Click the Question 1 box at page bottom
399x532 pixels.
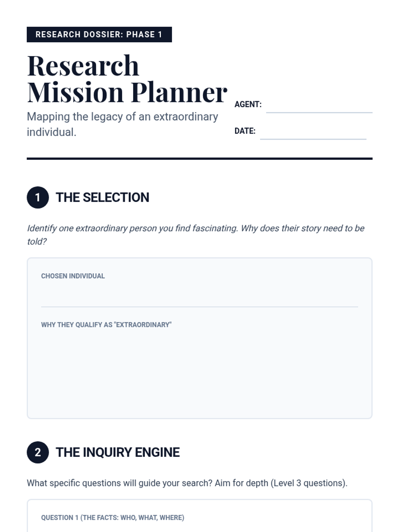click(199, 516)
